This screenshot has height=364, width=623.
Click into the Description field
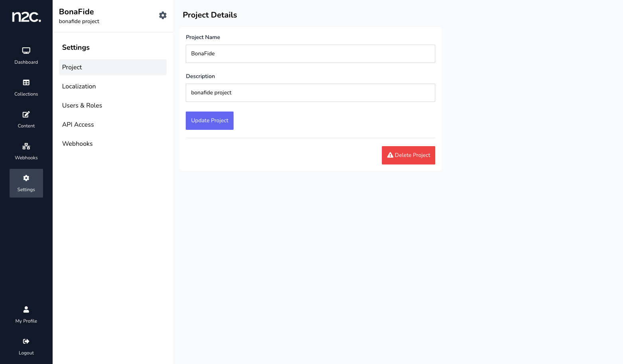310,93
